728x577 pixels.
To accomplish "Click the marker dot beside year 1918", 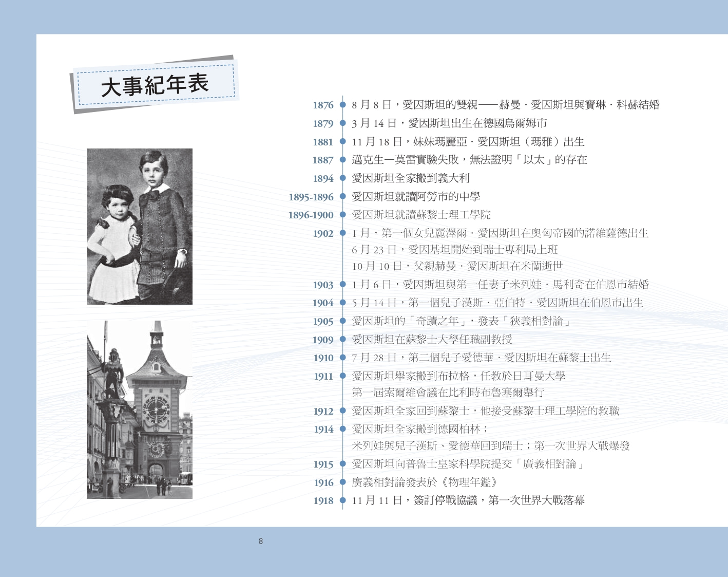I will 342,500.
